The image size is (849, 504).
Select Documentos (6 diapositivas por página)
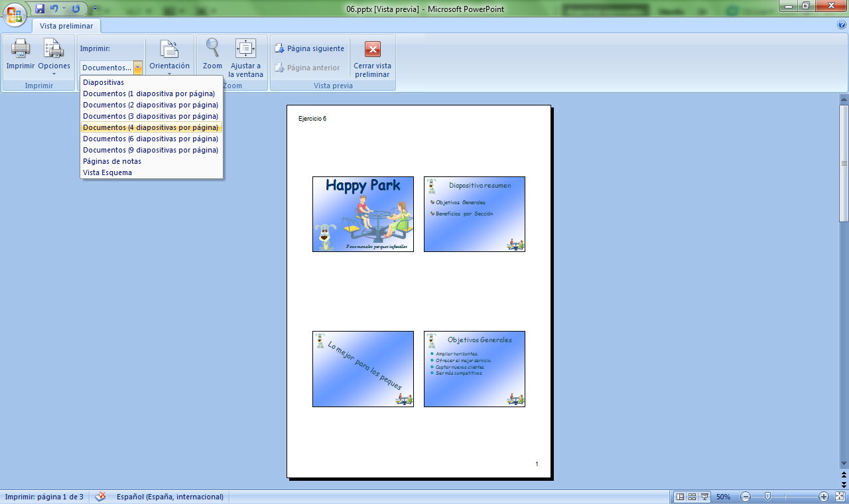pyautogui.click(x=151, y=139)
